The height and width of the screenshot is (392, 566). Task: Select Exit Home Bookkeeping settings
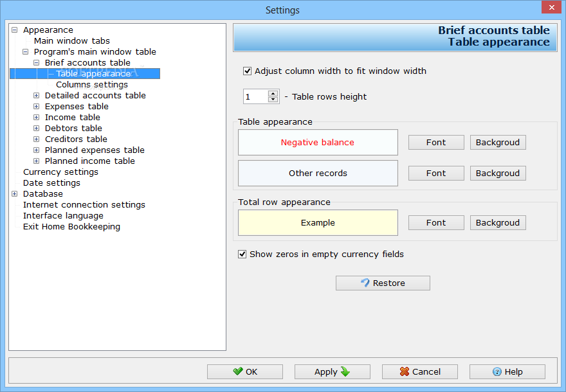pyautogui.click(x=71, y=226)
